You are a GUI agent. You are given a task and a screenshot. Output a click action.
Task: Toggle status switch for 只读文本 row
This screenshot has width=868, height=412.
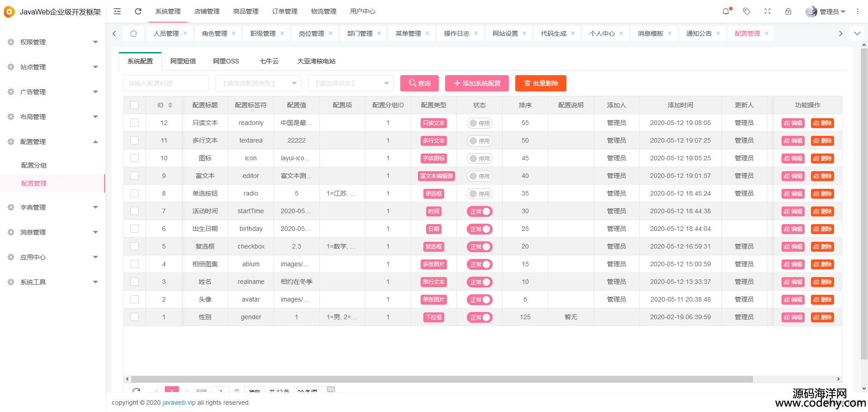[480, 123]
